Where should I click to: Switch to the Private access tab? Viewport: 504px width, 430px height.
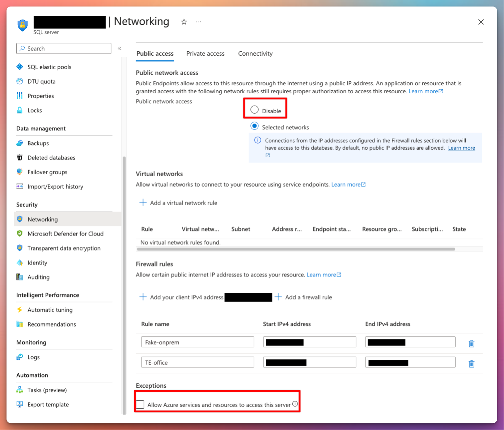[x=206, y=54]
